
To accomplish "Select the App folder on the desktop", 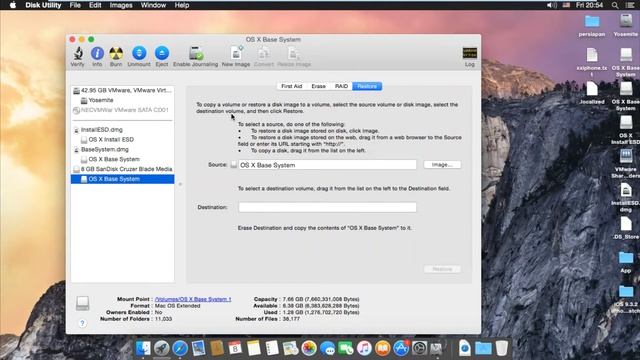I will tap(625, 262).
